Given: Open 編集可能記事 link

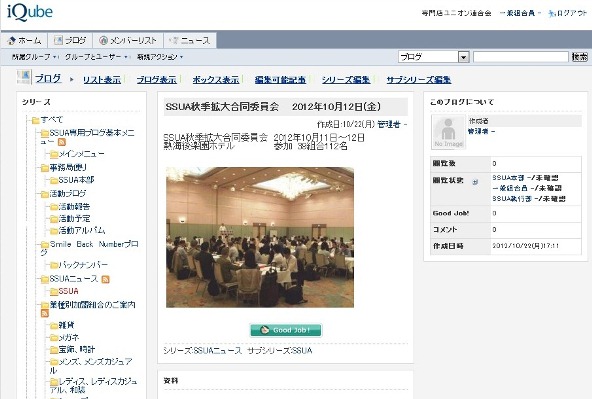Looking at the screenshot, I should point(280,80).
